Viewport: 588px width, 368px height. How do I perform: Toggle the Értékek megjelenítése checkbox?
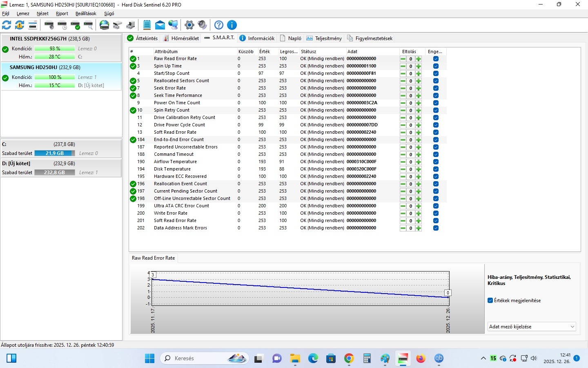(490, 301)
